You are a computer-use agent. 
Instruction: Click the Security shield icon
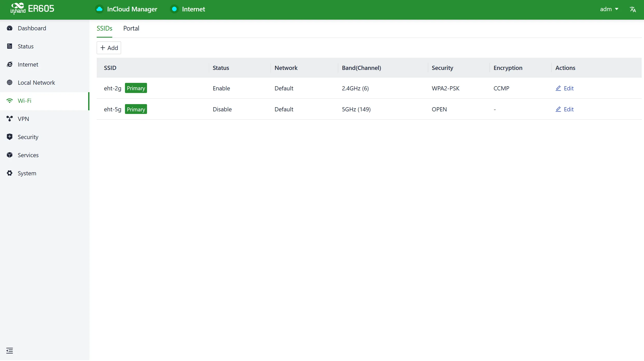pos(10,137)
